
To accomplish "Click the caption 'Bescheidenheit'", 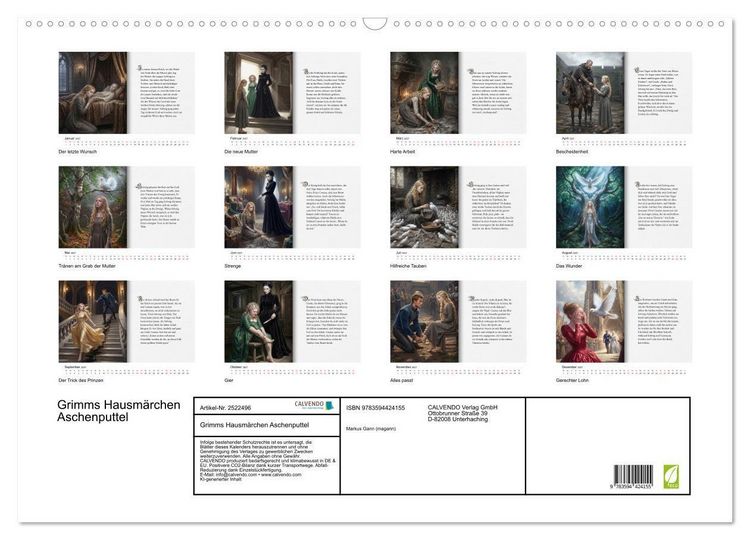I will [x=572, y=152].
